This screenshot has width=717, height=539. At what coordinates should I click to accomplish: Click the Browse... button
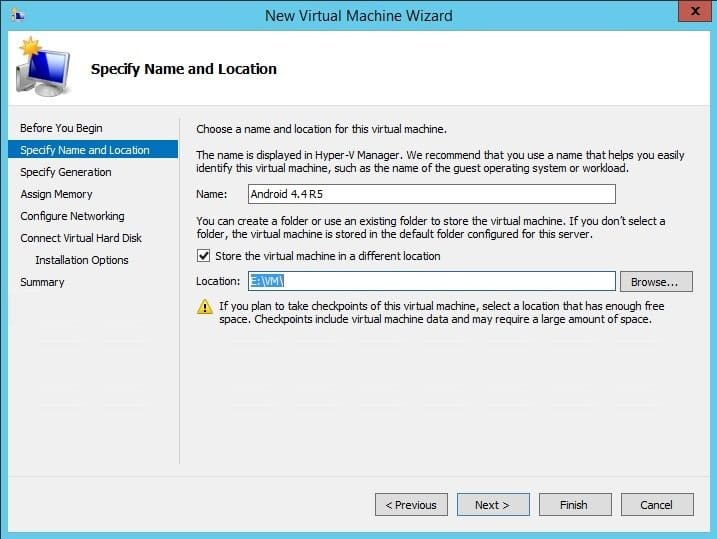(x=656, y=281)
